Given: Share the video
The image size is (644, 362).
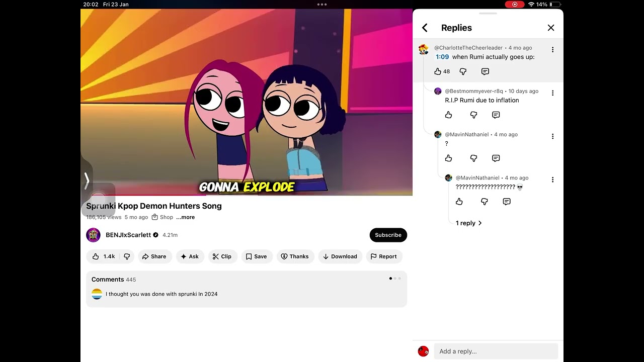Looking at the screenshot, I should (154, 256).
